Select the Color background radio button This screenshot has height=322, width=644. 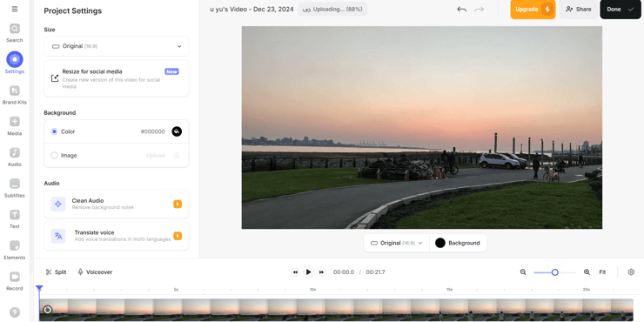pos(54,131)
